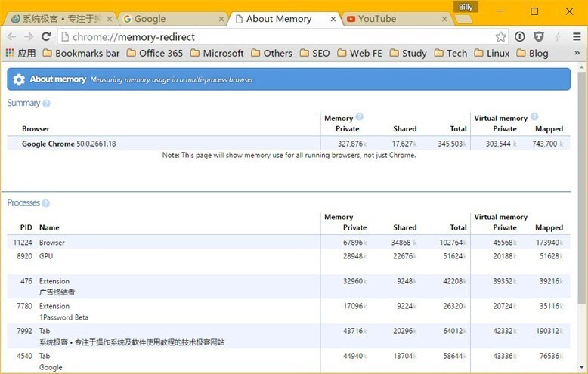Viewport: 588px width, 374px height.
Task: Select the 1Password Beta extension name
Action: [x=63, y=317]
